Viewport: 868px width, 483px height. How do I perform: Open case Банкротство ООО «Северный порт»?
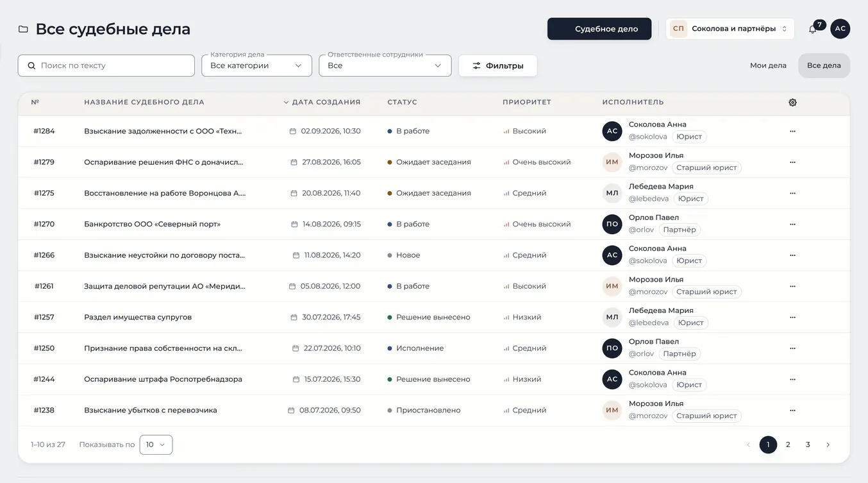click(x=153, y=225)
